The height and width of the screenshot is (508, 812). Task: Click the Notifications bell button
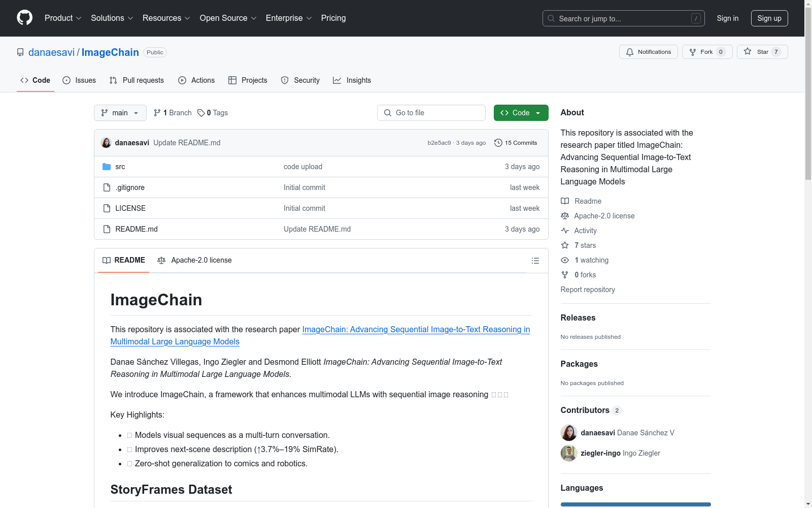[649, 52]
